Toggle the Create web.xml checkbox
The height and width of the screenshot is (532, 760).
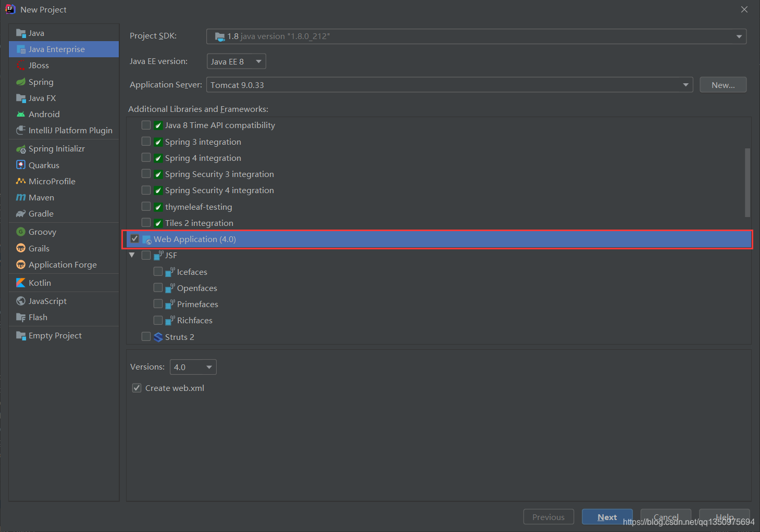coord(137,388)
